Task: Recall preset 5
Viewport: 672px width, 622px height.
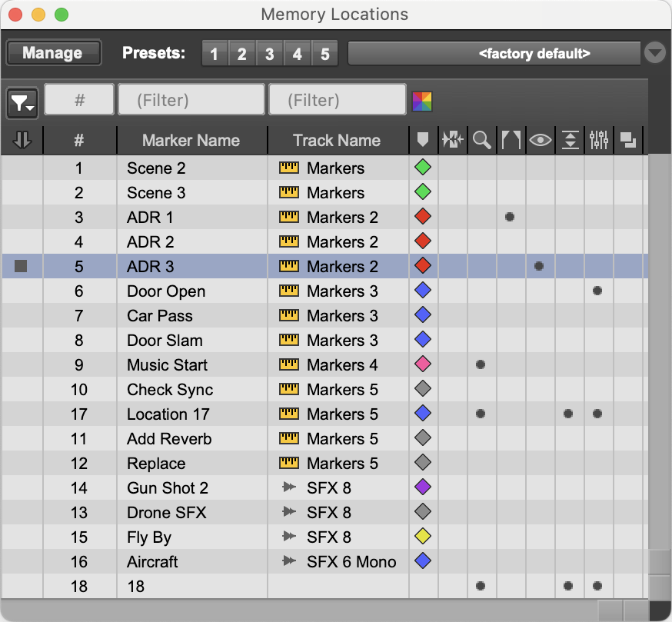Action: [325, 54]
